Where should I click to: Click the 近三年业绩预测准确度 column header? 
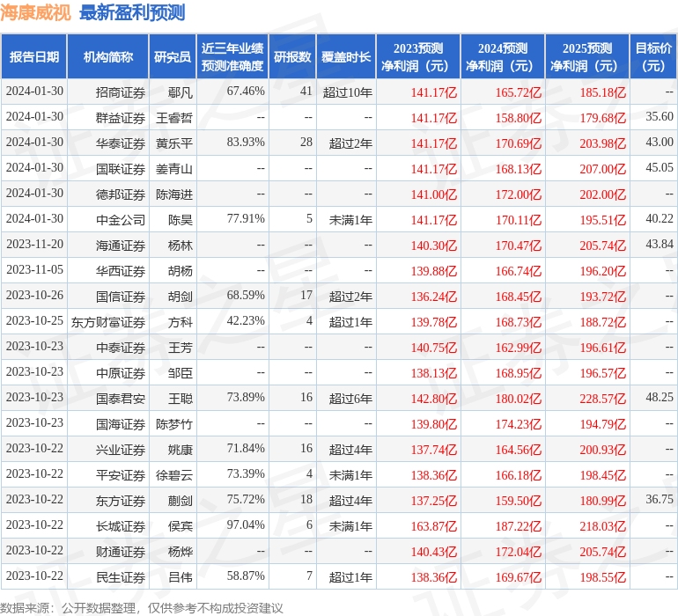coord(232,56)
